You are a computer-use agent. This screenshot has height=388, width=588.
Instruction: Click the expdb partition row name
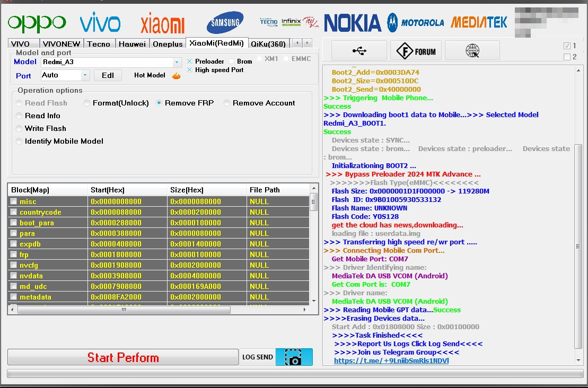pyautogui.click(x=30, y=244)
